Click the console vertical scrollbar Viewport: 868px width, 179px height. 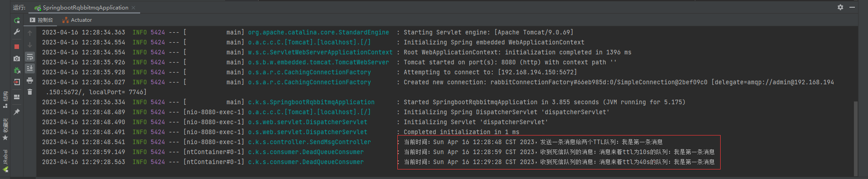[x=855, y=138]
